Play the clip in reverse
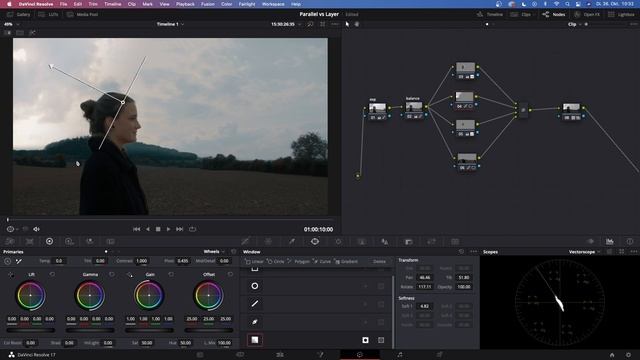640x360 pixels. [x=148, y=229]
